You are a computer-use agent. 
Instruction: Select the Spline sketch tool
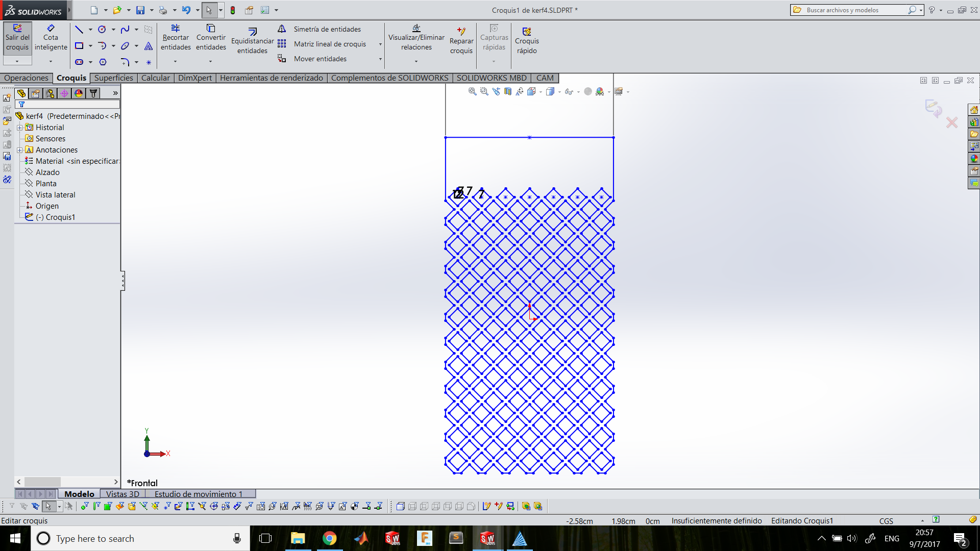click(125, 30)
